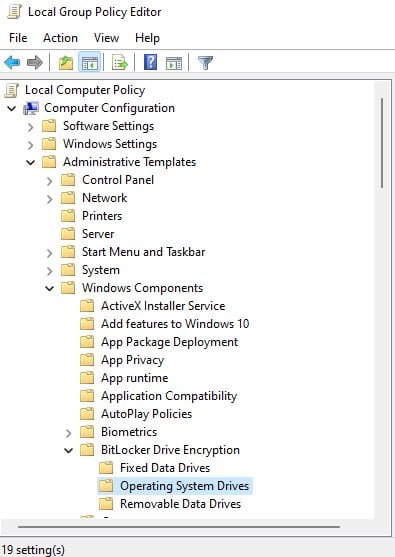Image resolution: width=395 pixels, height=557 pixels.
Task: Select Add features to Windows 10
Action: tap(175, 324)
